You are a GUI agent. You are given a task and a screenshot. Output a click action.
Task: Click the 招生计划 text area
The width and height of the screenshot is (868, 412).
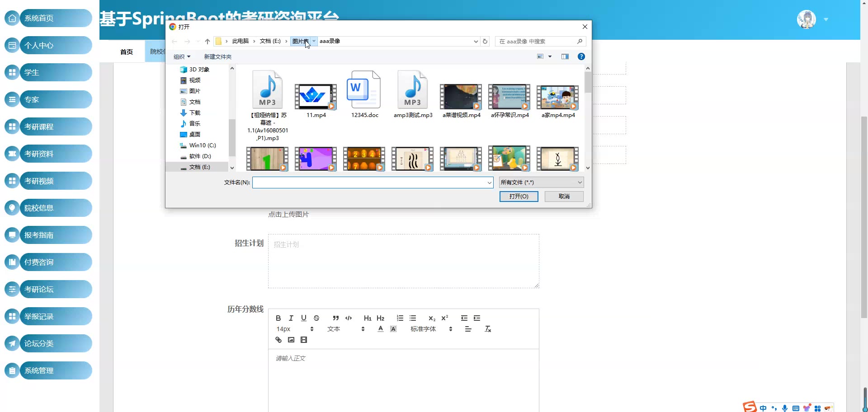click(404, 261)
